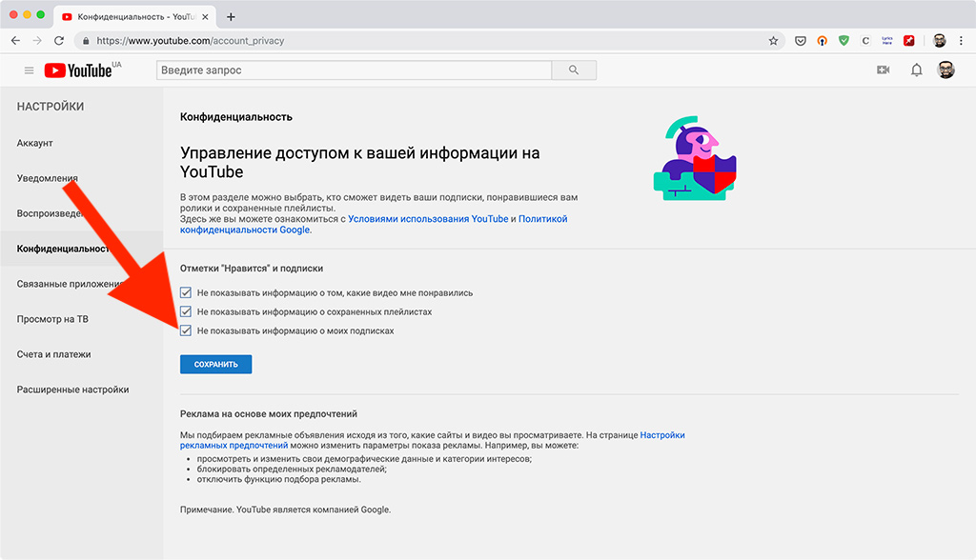Image resolution: width=976 pixels, height=560 pixels.
Task: Toggle the liked videos privacy checkbox
Action: 186,292
